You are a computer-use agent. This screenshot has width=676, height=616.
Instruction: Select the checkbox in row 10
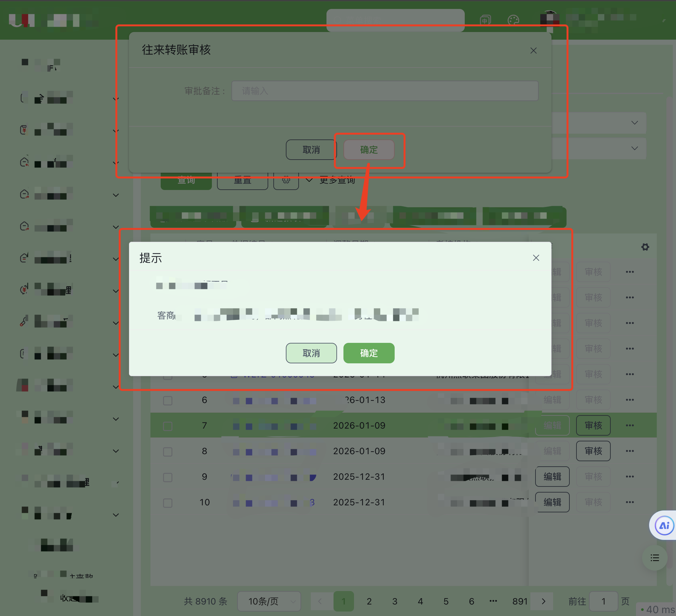(168, 502)
